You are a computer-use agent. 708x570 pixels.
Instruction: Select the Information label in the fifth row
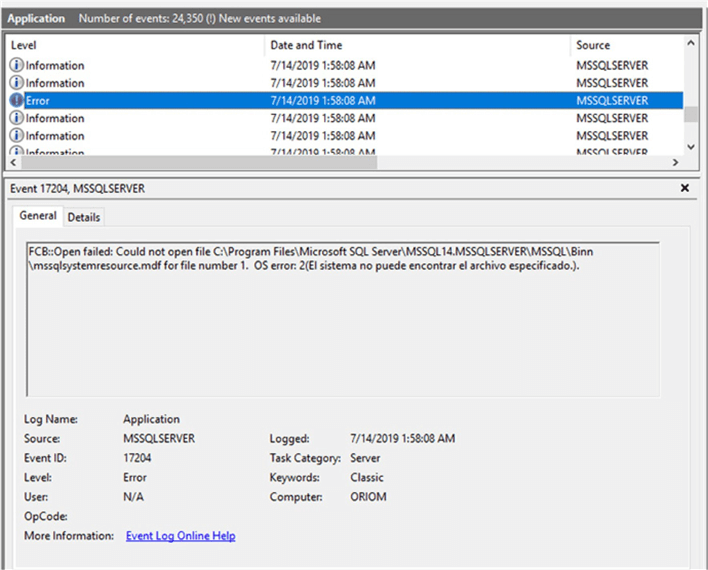tap(55, 136)
